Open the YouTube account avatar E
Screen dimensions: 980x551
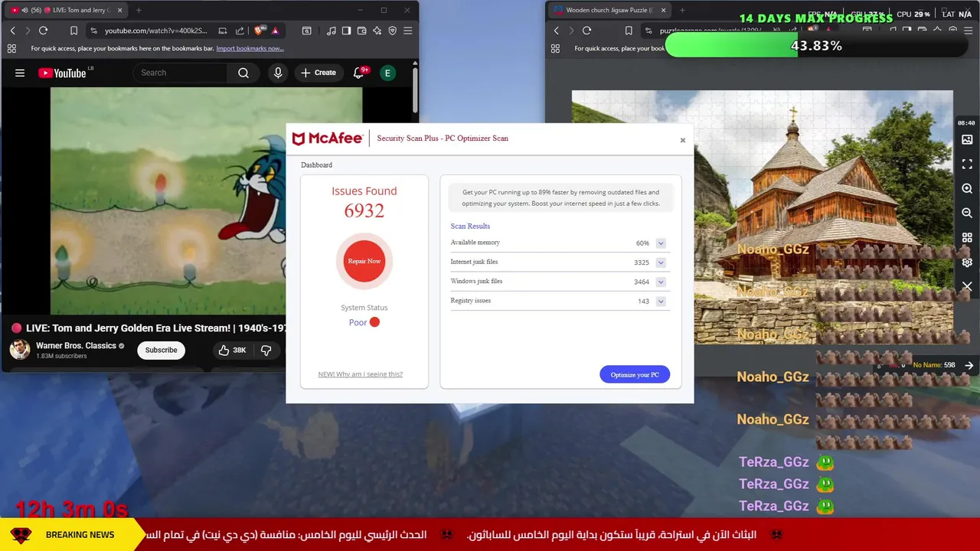tap(387, 73)
